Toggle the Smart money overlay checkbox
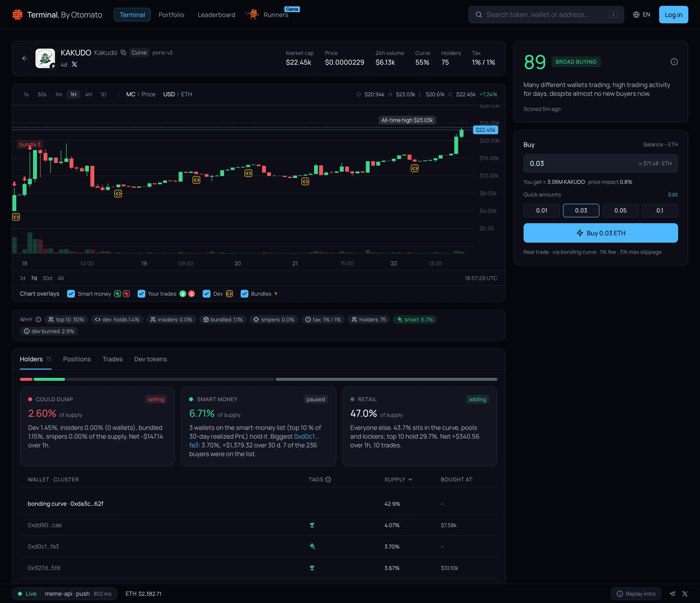Screen dimensions: 700x603 [71, 294]
